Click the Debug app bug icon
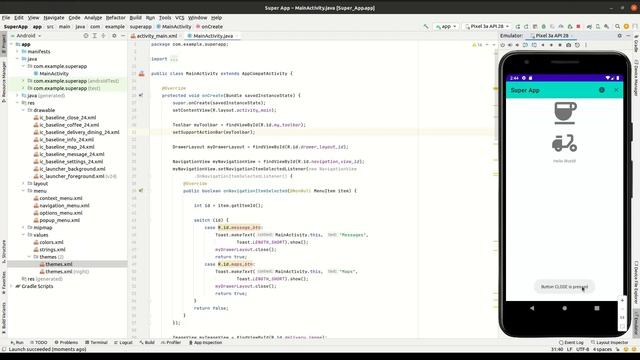Viewport: 640px width, 360px height. [543, 27]
